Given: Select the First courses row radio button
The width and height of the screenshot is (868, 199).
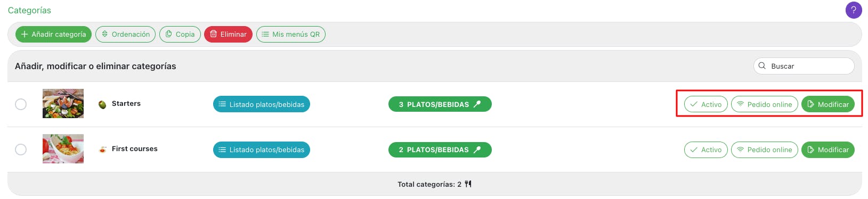Looking at the screenshot, I should pyautogui.click(x=21, y=150).
